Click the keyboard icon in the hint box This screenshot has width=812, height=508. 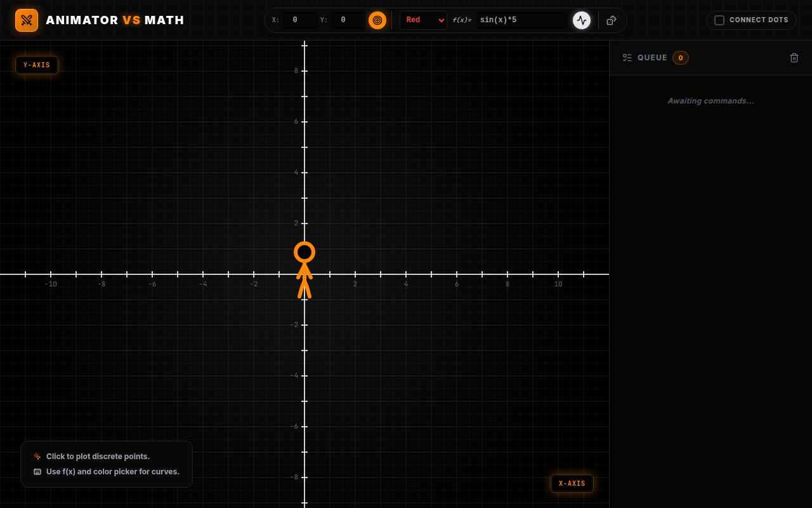(37, 472)
